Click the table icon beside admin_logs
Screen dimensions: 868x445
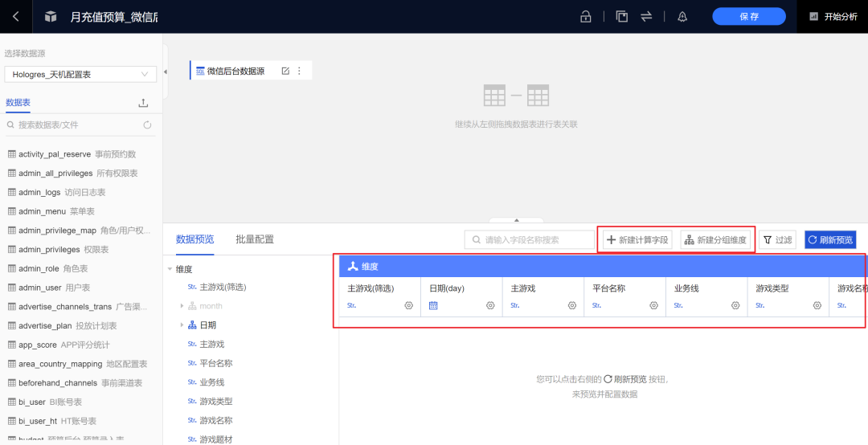(x=12, y=192)
